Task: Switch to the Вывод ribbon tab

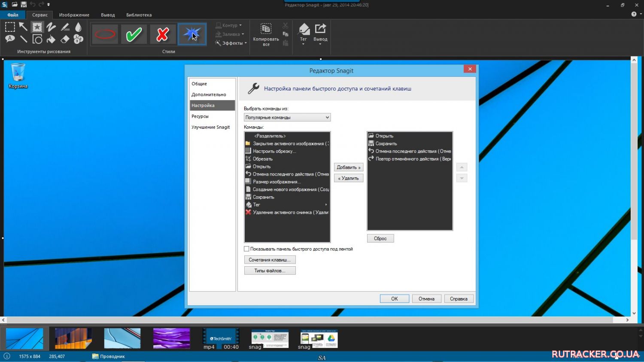Action: point(108,15)
